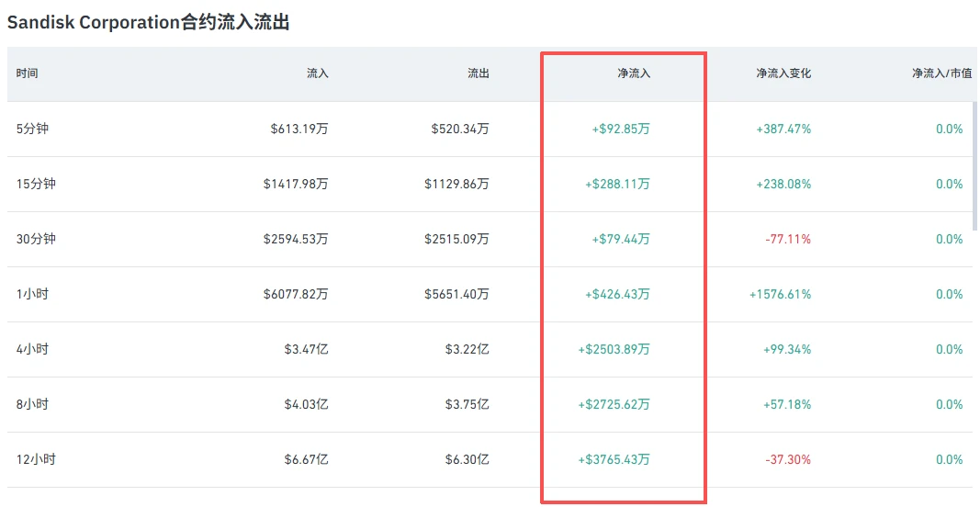Click outflow value $3.22亿

pyautogui.click(x=467, y=349)
